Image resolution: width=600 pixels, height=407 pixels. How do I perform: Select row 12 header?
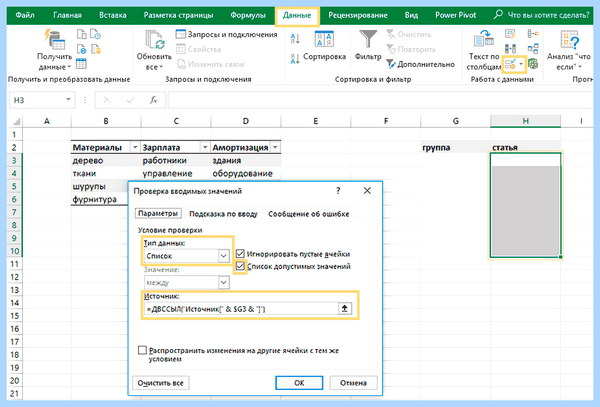click(15, 277)
